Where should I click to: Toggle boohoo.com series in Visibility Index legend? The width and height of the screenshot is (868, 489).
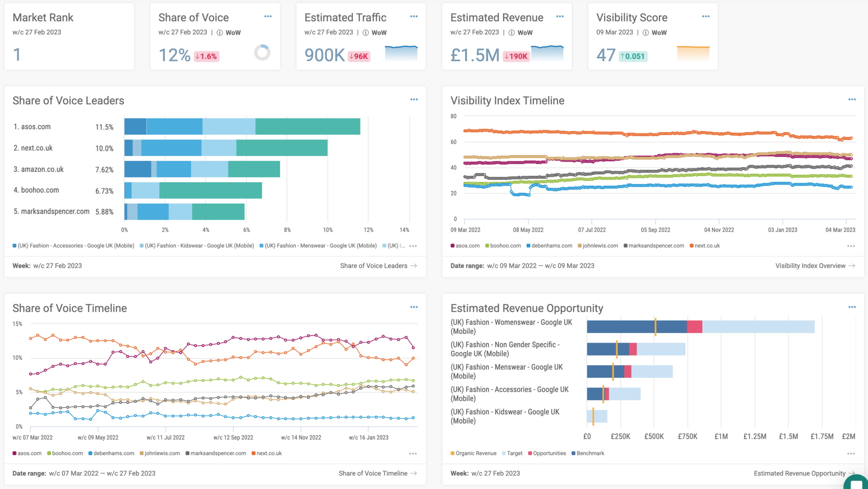tap(504, 246)
